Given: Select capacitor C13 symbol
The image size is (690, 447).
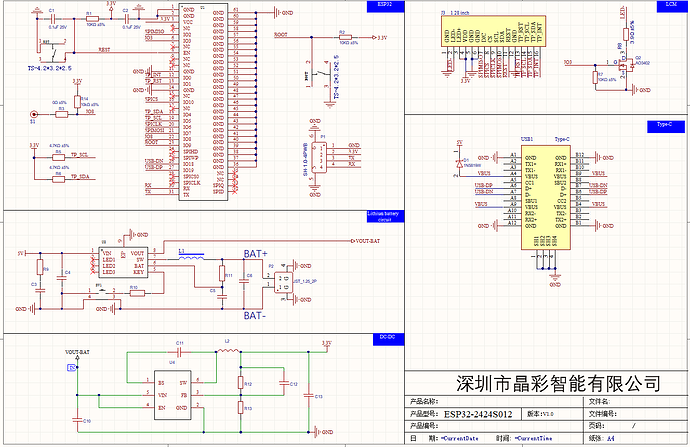Looking at the screenshot, I should pyautogui.click(x=308, y=395).
